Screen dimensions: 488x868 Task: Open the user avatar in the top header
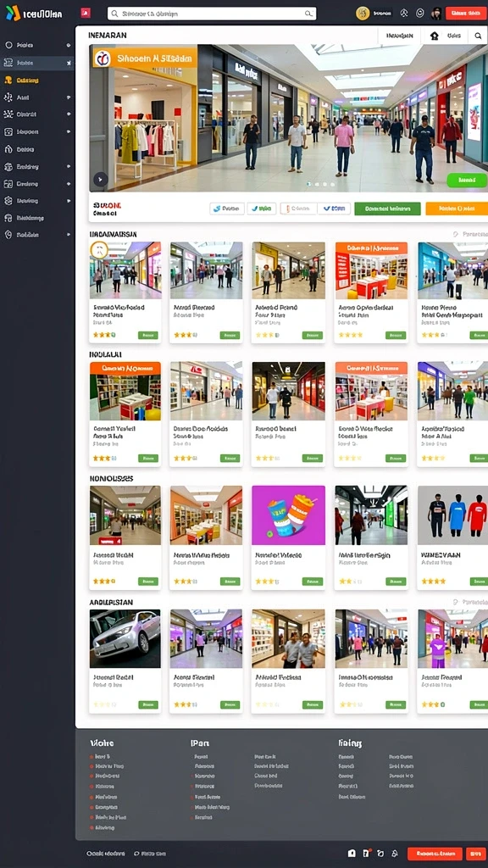(436, 14)
